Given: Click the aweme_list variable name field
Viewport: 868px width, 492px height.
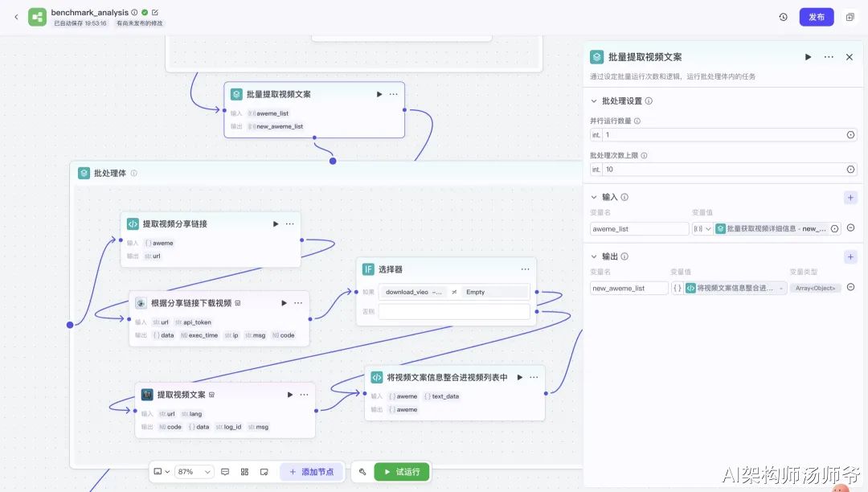Looking at the screenshot, I should (x=640, y=228).
